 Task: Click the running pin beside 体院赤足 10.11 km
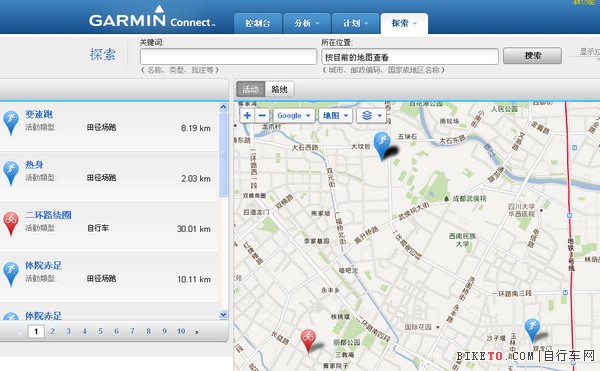(11, 274)
